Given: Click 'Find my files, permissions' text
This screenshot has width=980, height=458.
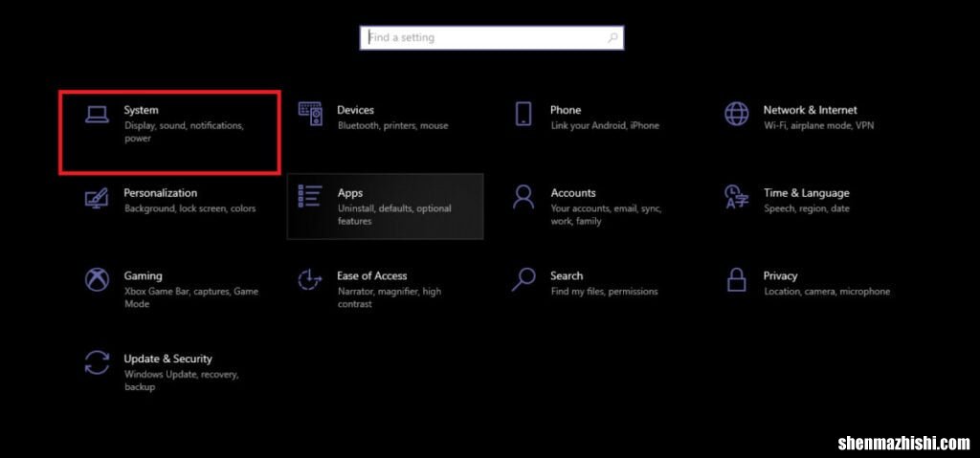Looking at the screenshot, I should tap(605, 292).
